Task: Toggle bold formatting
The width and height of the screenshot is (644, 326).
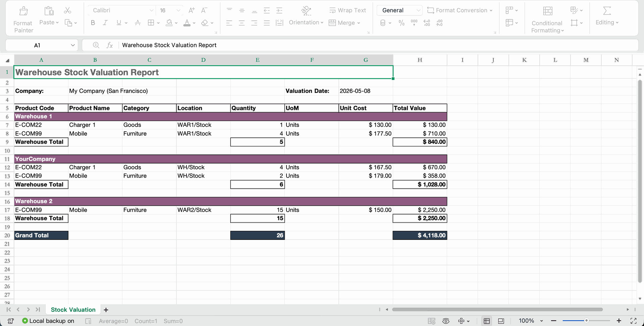Action: (x=93, y=23)
